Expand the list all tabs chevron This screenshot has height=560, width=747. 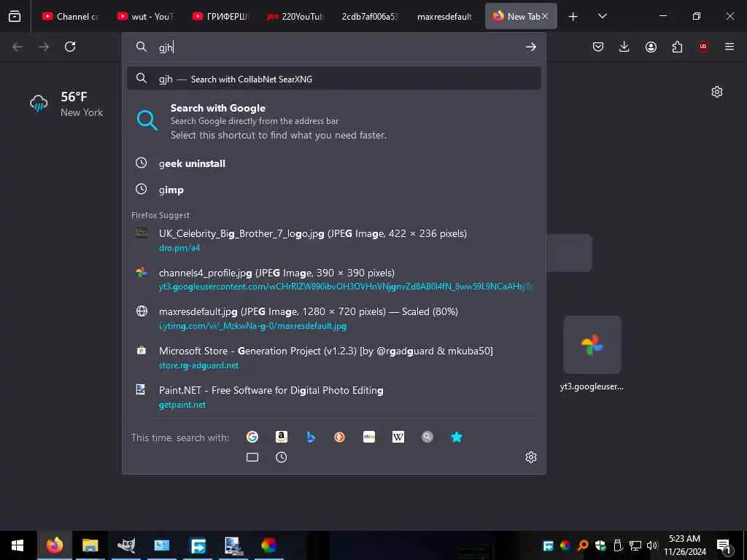(x=602, y=16)
